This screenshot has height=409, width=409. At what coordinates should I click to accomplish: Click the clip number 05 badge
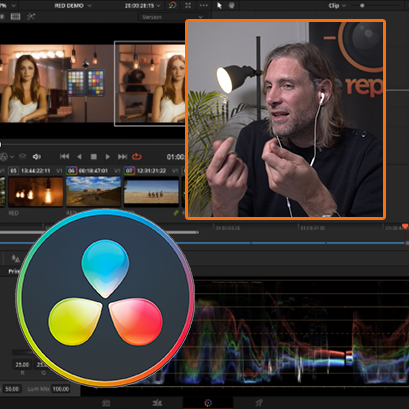pyautogui.click(x=13, y=171)
